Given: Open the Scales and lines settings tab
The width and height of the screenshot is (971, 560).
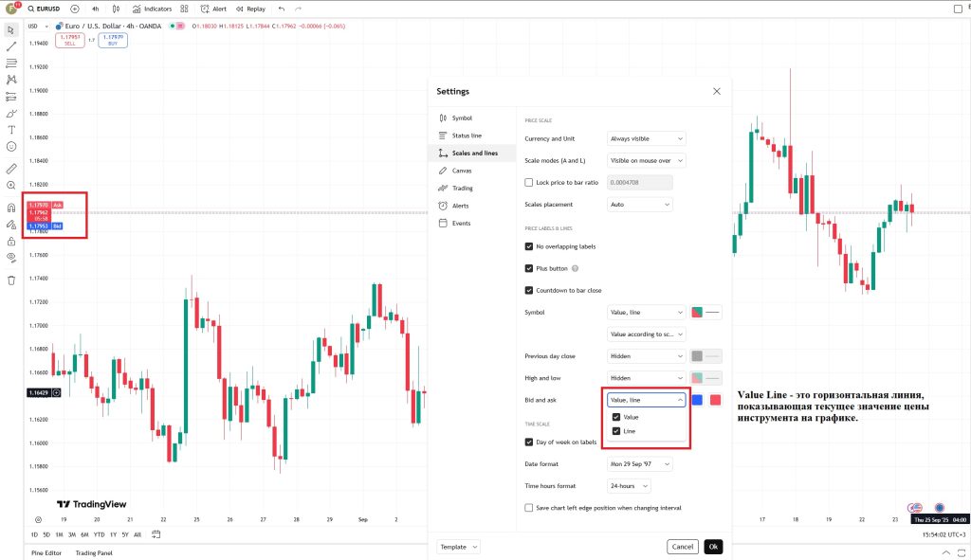Looking at the screenshot, I should 472,153.
